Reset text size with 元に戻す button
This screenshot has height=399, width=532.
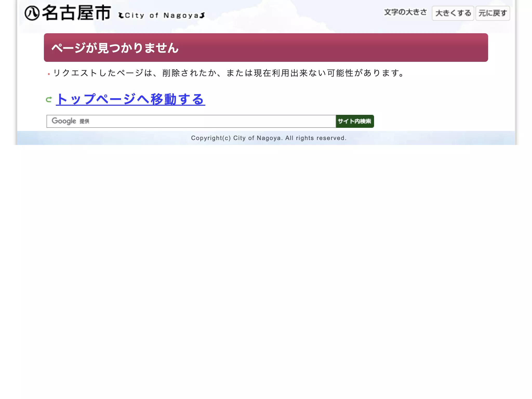click(x=493, y=13)
